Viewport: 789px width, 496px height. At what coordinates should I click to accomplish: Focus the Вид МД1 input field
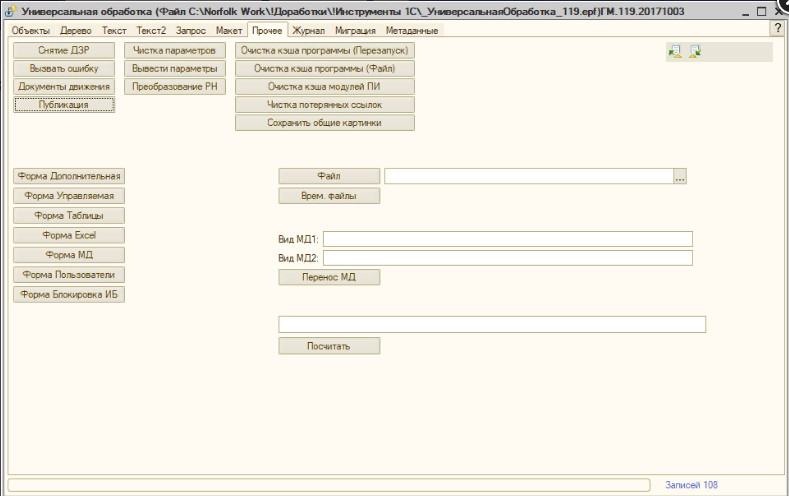click(x=507, y=239)
